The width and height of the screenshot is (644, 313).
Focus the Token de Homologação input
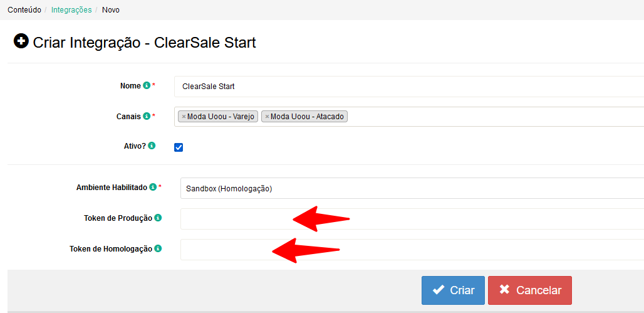coord(412,250)
